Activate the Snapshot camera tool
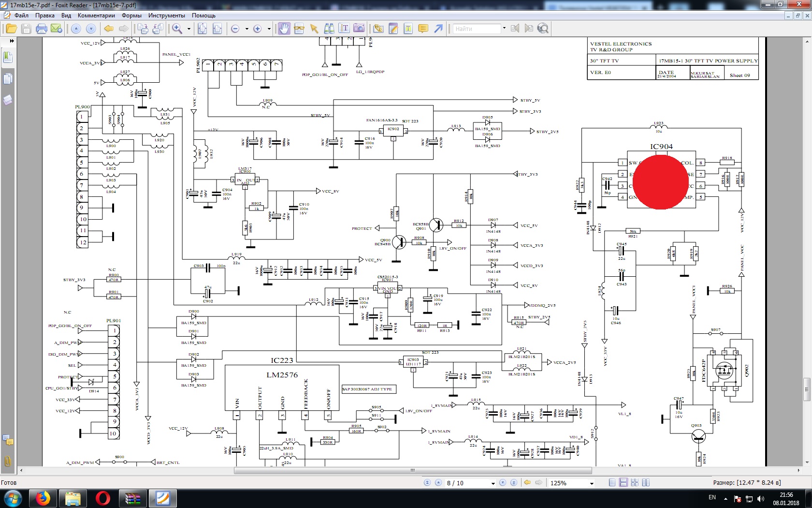The image size is (812, 508). point(359,29)
